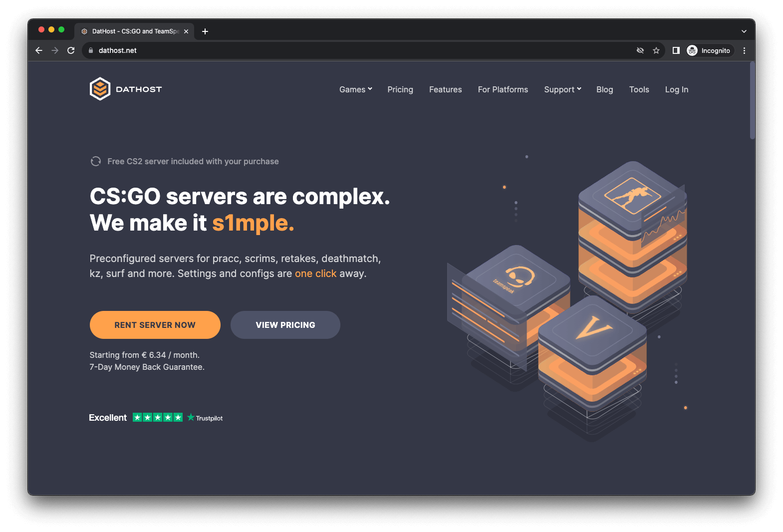Viewport: 783px width, 532px height.
Task: View site information via lock icon
Action: 91,50
